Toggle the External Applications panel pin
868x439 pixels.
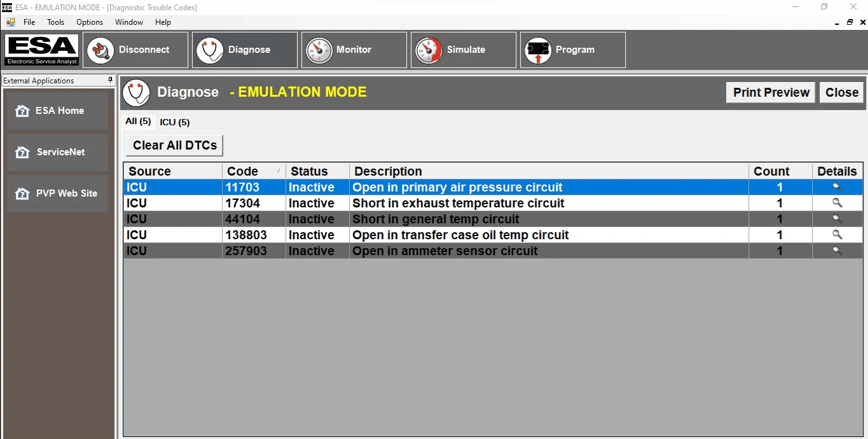109,80
